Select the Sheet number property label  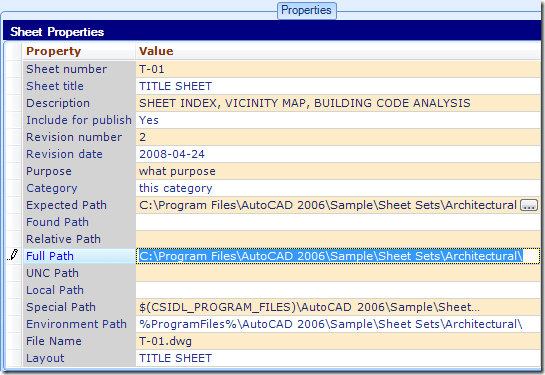(x=66, y=69)
